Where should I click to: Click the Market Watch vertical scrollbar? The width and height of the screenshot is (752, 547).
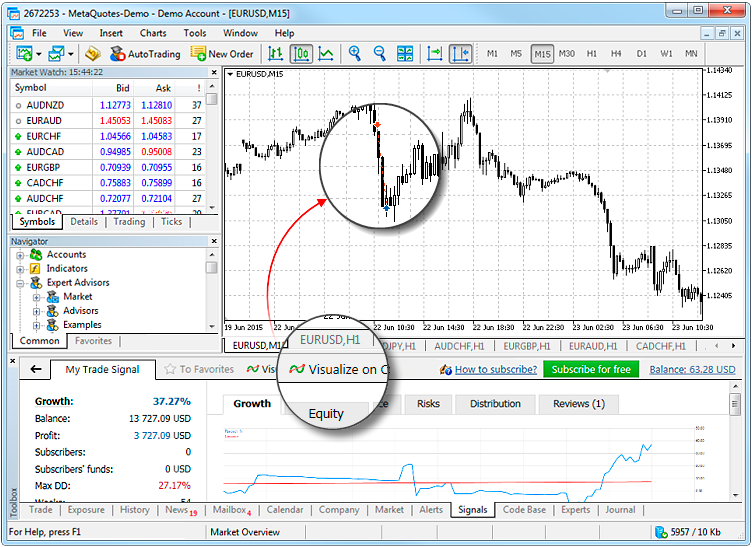[x=212, y=146]
